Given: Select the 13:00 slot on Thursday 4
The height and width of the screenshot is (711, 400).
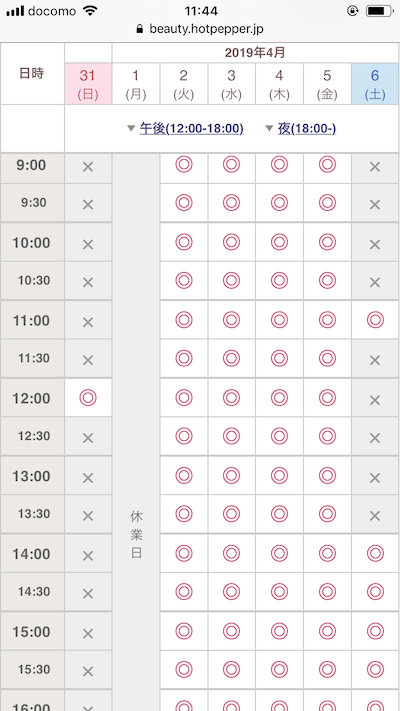Looking at the screenshot, I should tap(279, 475).
